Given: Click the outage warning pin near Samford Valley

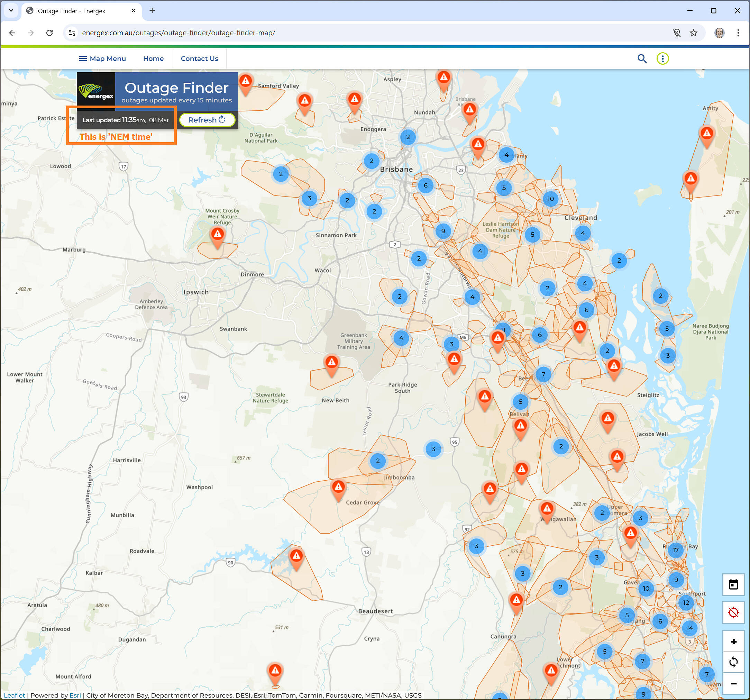Looking at the screenshot, I should [x=246, y=83].
